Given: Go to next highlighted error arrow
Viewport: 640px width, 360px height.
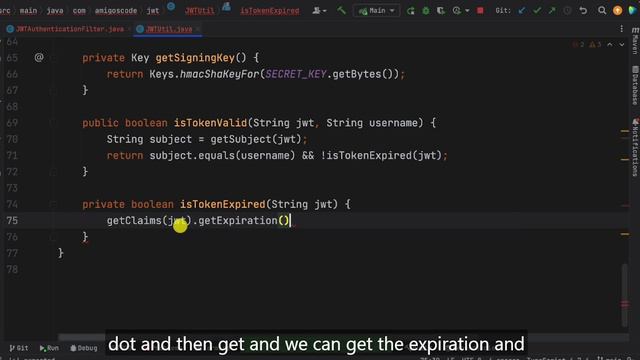Looking at the screenshot, I should (622, 44).
